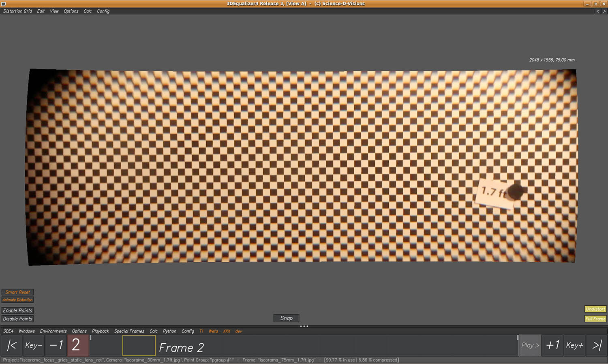Open the Python menu
This screenshot has width=608, height=364.
pos(169,331)
